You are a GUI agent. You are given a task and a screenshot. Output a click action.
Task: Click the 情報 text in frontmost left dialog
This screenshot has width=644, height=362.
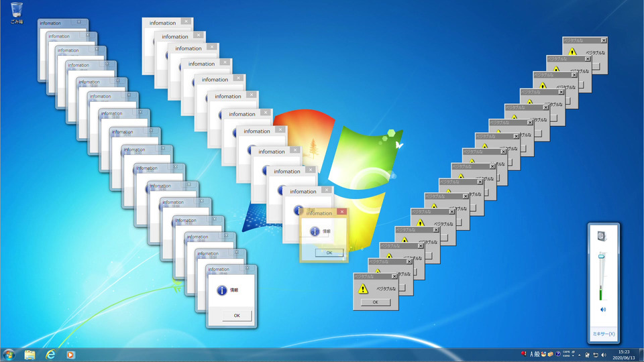tap(233, 290)
